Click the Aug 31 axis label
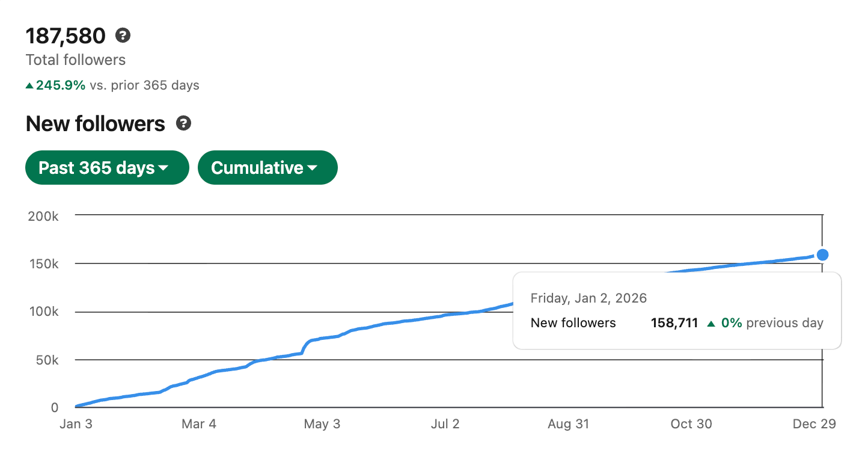This screenshot has width=868, height=462. point(569,424)
